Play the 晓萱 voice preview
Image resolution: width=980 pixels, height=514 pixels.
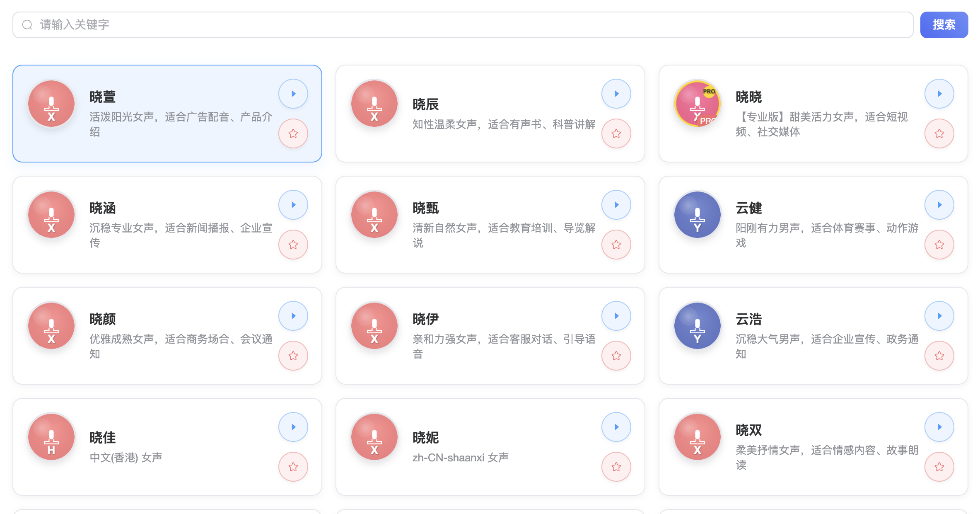(x=293, y=94)
